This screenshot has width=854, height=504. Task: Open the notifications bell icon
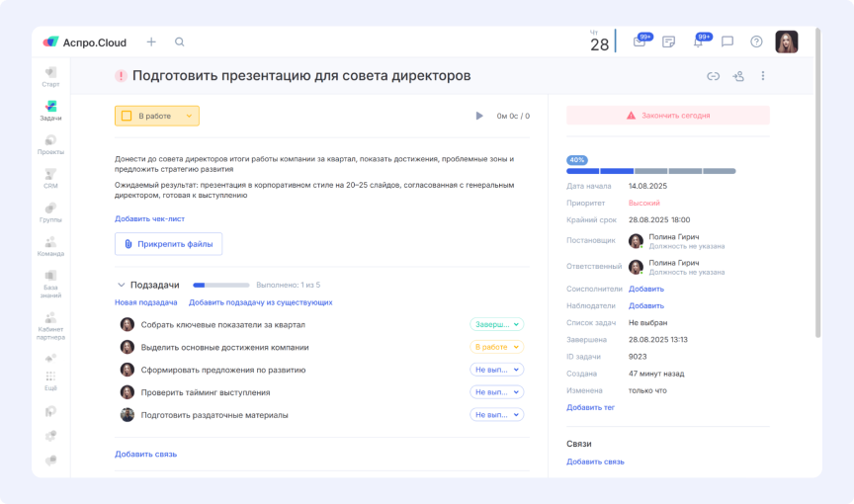pyautogui.click(x=698, y=42)
